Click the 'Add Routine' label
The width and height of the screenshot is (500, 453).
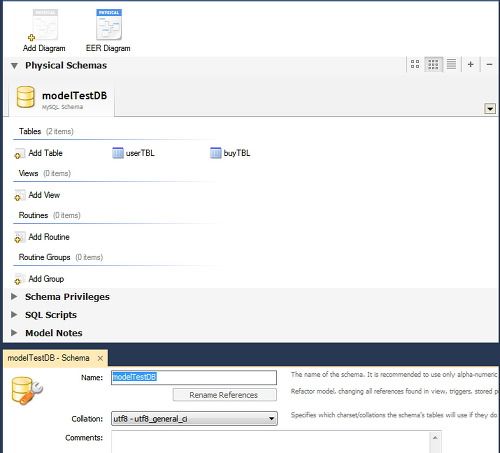click(x=49, y=237)
